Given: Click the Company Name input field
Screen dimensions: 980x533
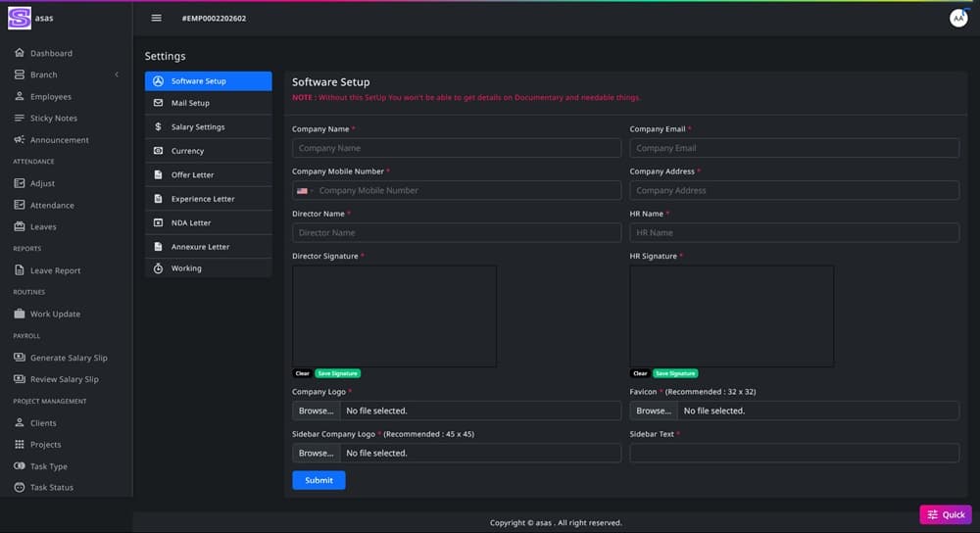Looking at the screenshot, I should click(457, 148).
